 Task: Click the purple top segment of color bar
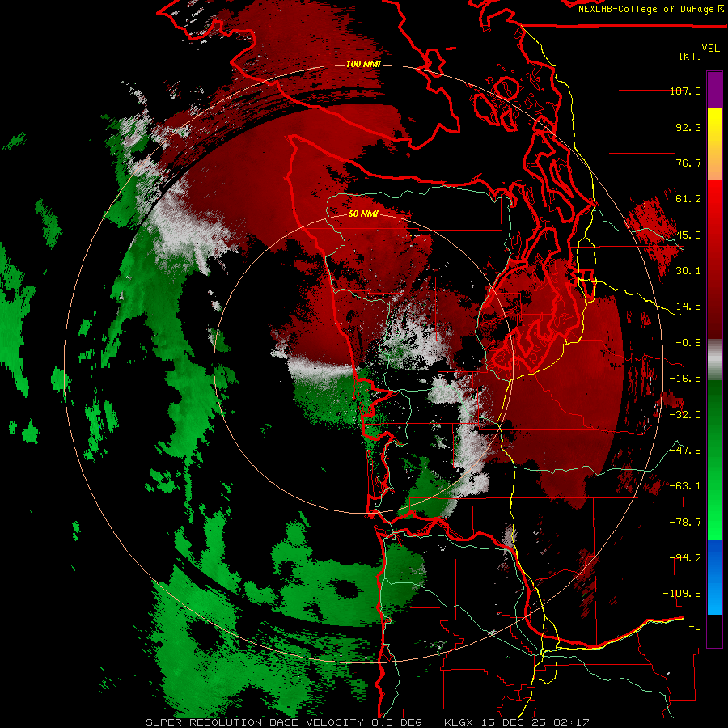tap(714, 90)
